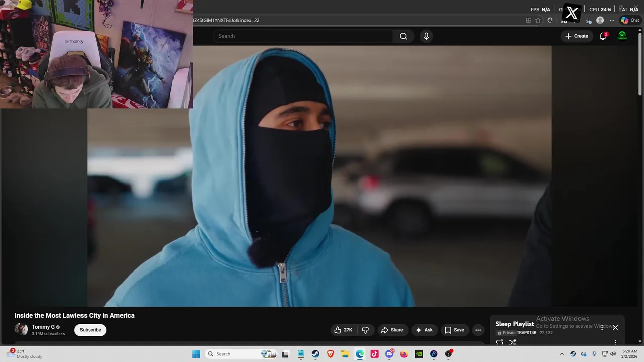Viewport: 644px width, 362px height.
Task: Add page to favorites star icon
Action: point(538,20)
